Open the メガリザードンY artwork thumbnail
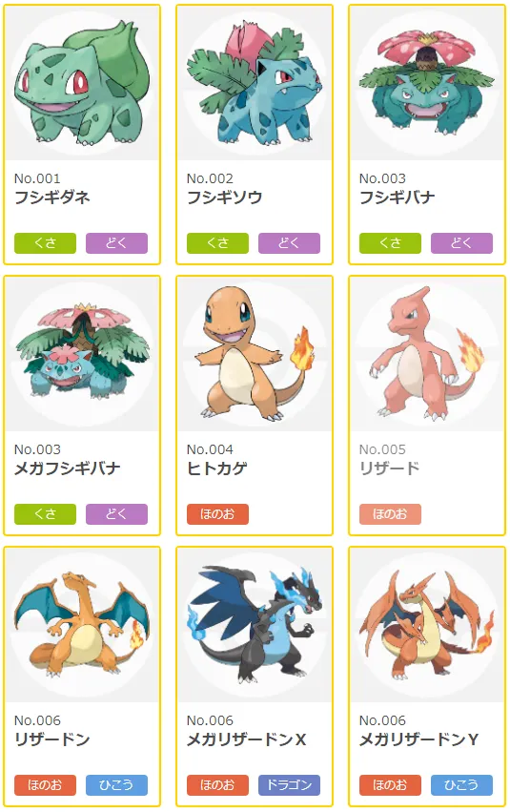The height and width of the screenshot is (812, 510). pos(427,625)
